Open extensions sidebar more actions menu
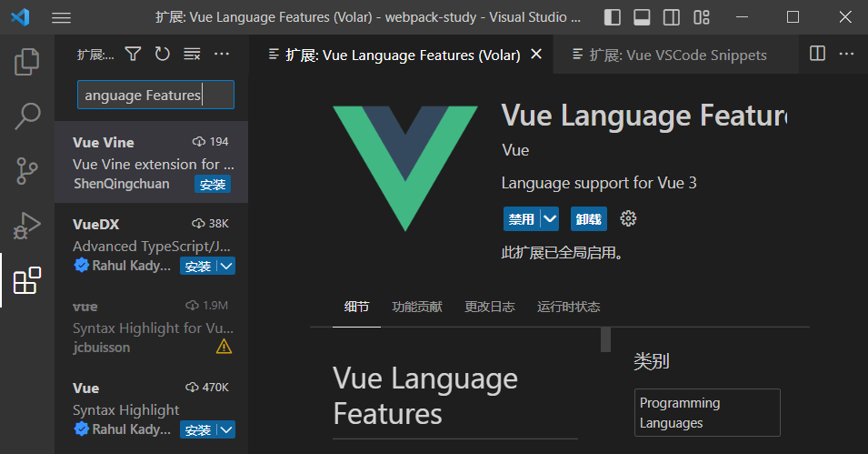Screen dimensions: 868x454 pyautogui.click(x=222, y=54)
